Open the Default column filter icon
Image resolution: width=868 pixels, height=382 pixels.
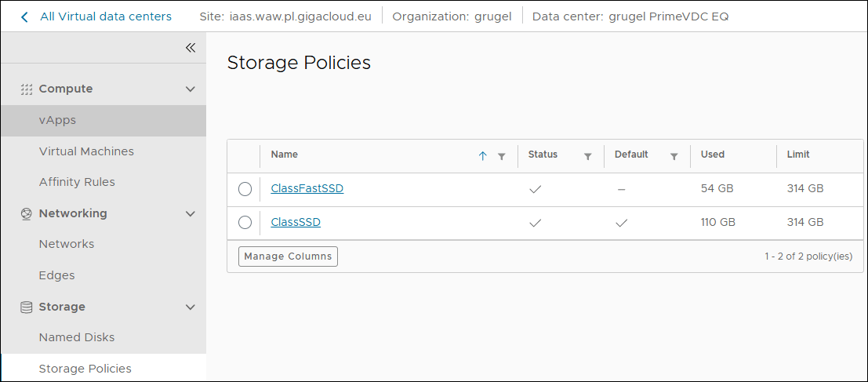[x=674, y=156]
